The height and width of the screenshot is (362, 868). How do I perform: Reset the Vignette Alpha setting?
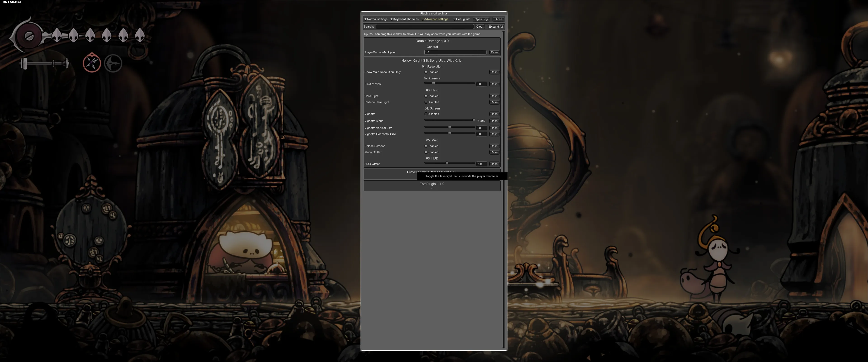tap(494, 121)
